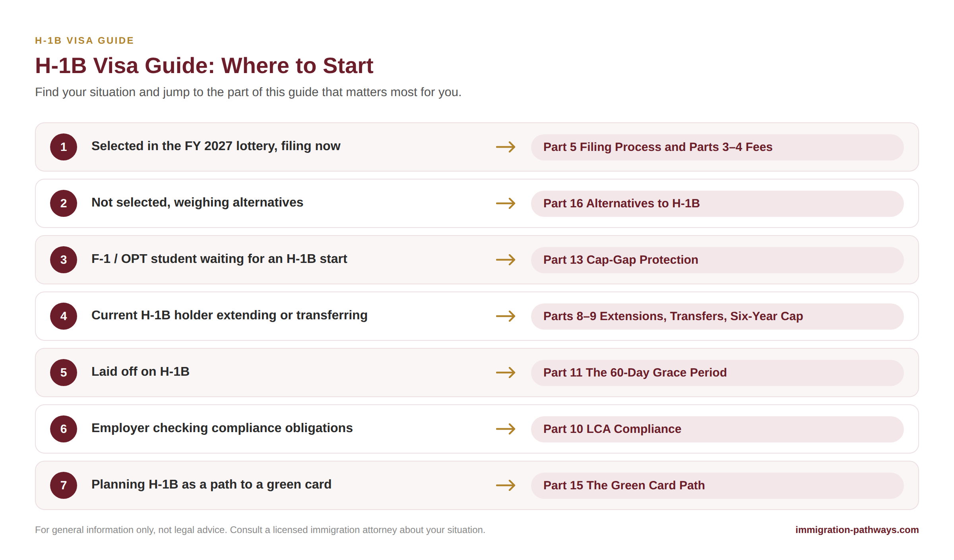Jump to Part 15 The Green Card Path

[x=717, y=485]
